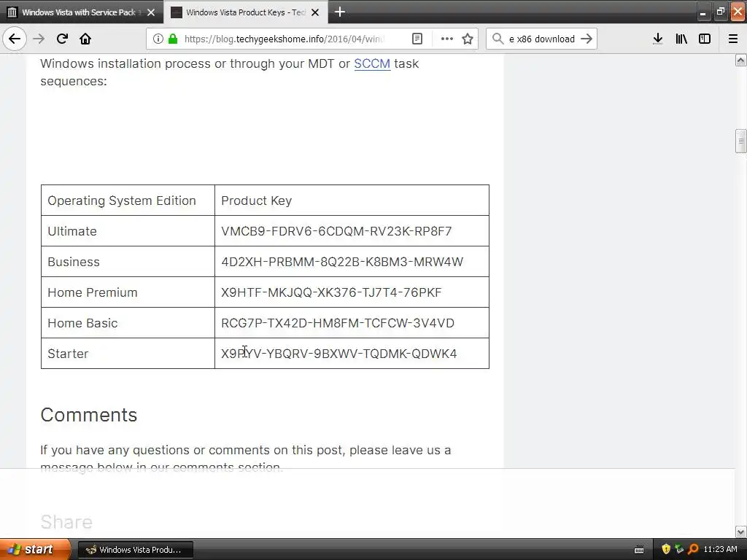This screenshot has width=747, height=560.
Task: Click the Share heading
Action: pos(66,522)
